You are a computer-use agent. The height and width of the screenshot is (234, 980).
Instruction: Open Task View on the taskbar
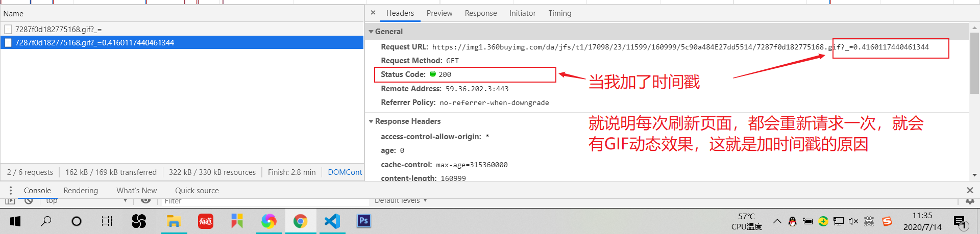pyautogui.click(x=107, y=221)
